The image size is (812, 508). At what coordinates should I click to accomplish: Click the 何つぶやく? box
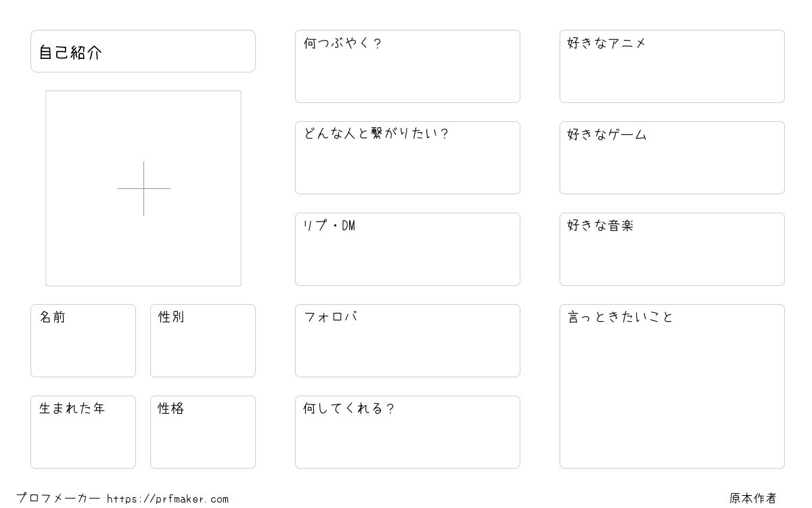(x=407, y=66)
